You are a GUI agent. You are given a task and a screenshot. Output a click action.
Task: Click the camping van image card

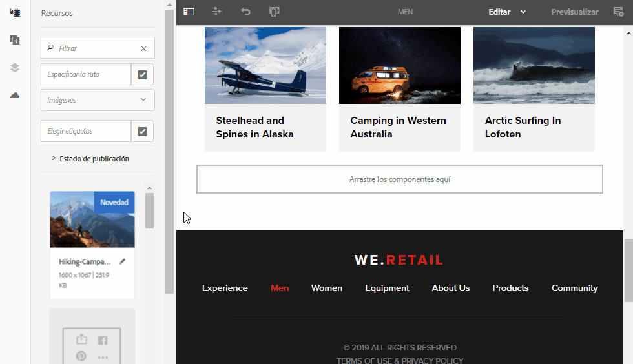pyautogui.click(x=400, y=65)
